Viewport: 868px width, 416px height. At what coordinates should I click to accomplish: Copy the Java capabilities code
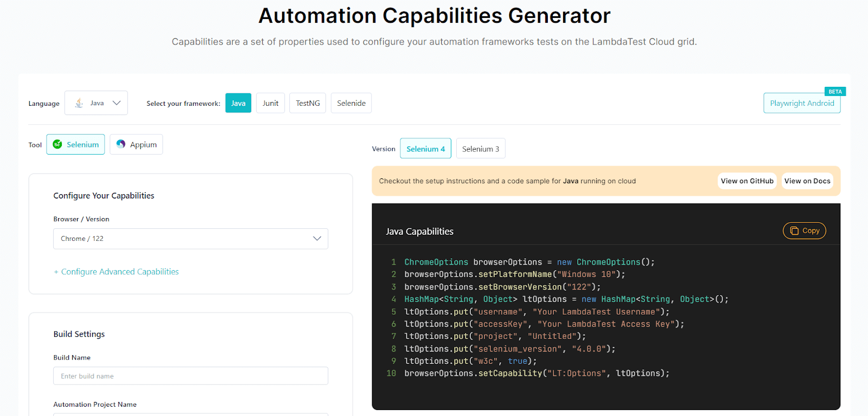pyautogui.click(x=805, y=231)
